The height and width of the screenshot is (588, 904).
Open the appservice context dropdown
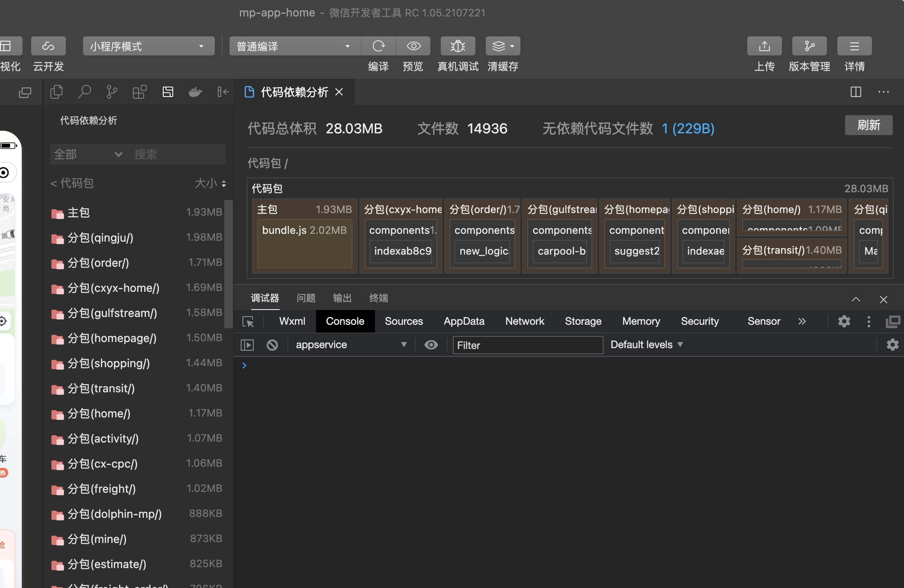(351, 345)
